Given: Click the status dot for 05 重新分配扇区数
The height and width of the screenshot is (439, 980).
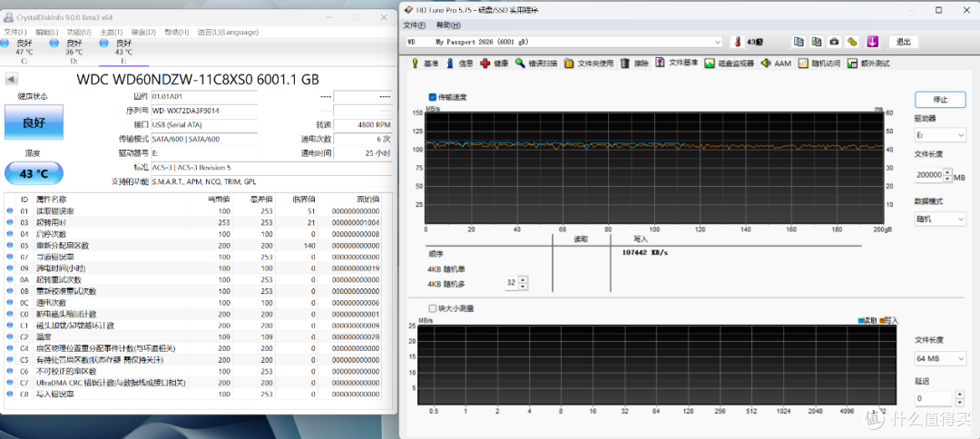Looking at the screenshot, I should 10,246.
